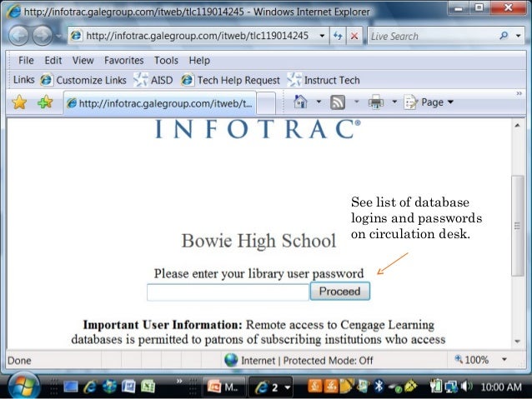Open the Tools menu
This screenshot has height=399, width=532.
click(166, 60)
